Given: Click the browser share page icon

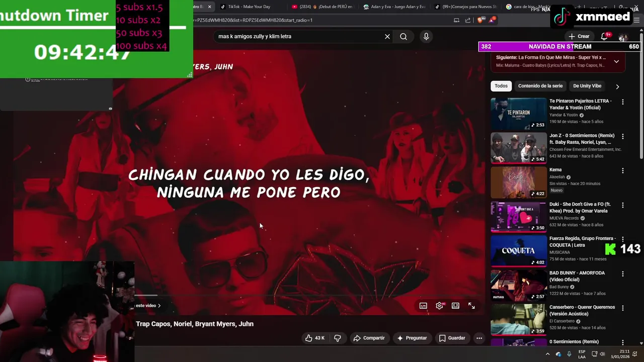Looking at the screenshot, I should pos(468,20).
